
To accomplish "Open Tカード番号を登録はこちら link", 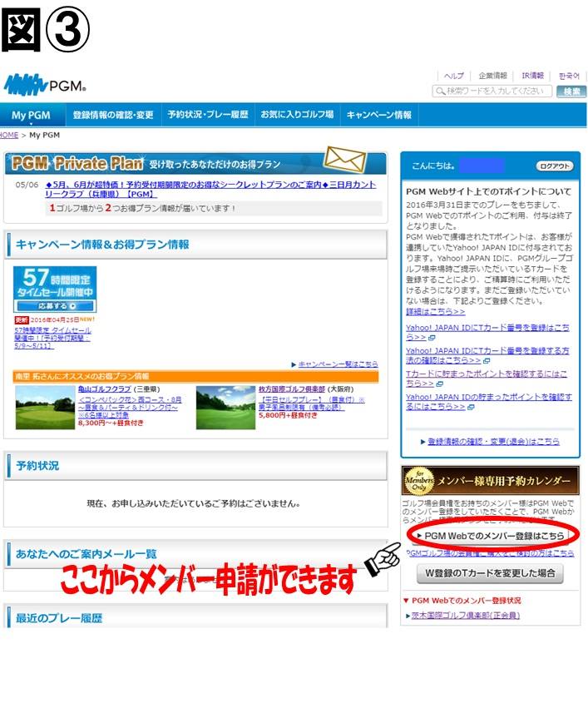I will (487, 332).
